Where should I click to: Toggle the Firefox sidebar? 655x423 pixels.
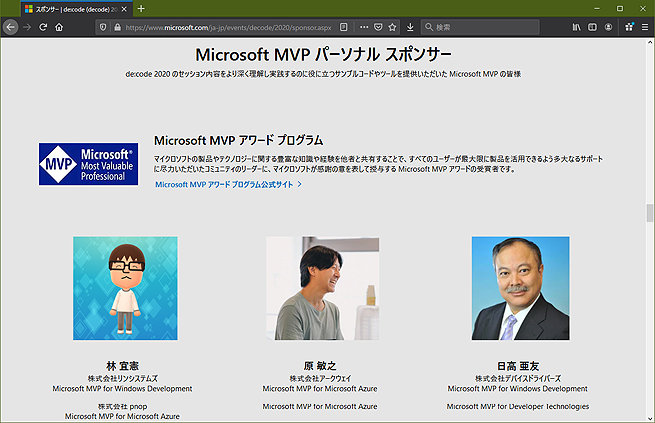594,27
